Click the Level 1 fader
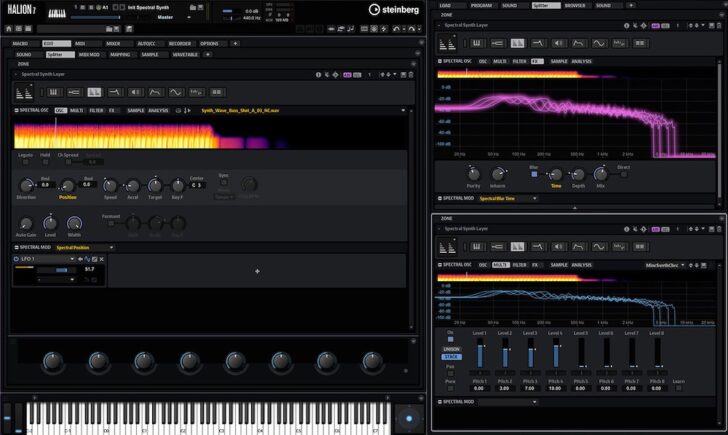Viewport: 728px width, 435px height. (479, 352)
